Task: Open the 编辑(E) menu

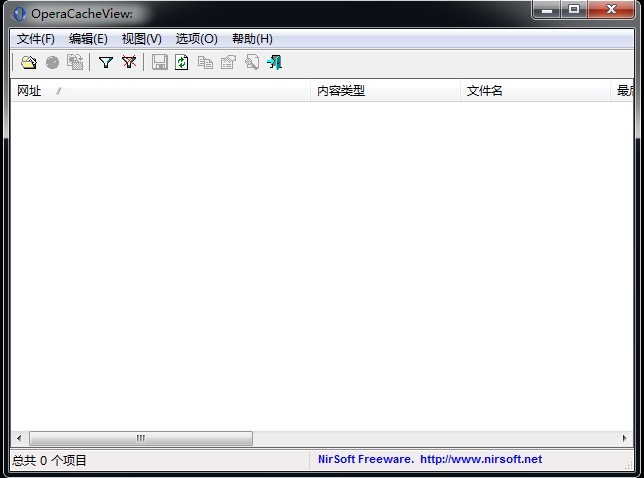Action: click(88, 39)
